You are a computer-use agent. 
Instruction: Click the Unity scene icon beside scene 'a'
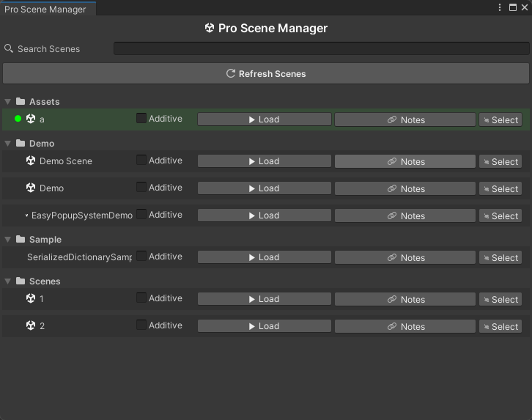31,119
